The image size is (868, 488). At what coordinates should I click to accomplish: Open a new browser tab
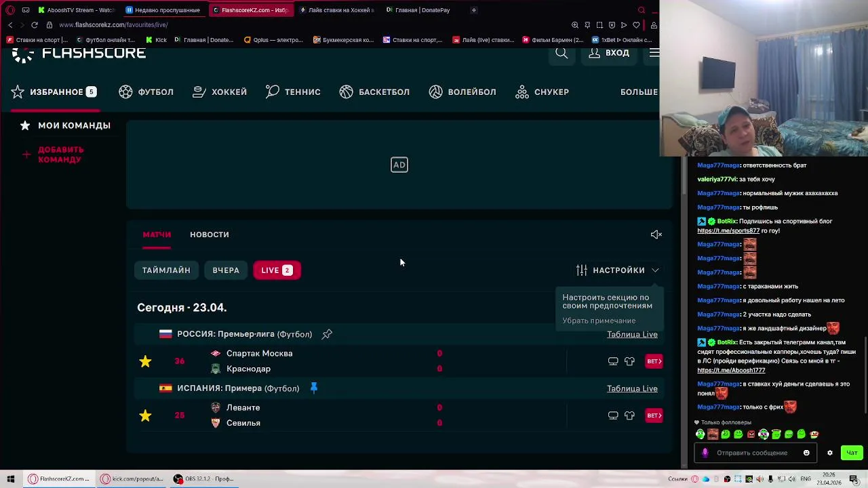coord(473,10)
